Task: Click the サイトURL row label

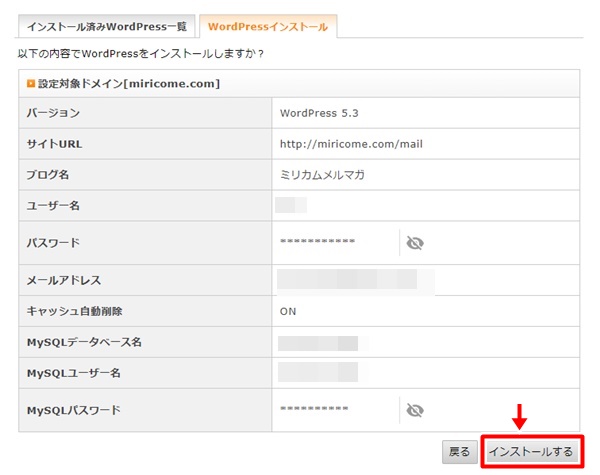Action: point(54,144)
